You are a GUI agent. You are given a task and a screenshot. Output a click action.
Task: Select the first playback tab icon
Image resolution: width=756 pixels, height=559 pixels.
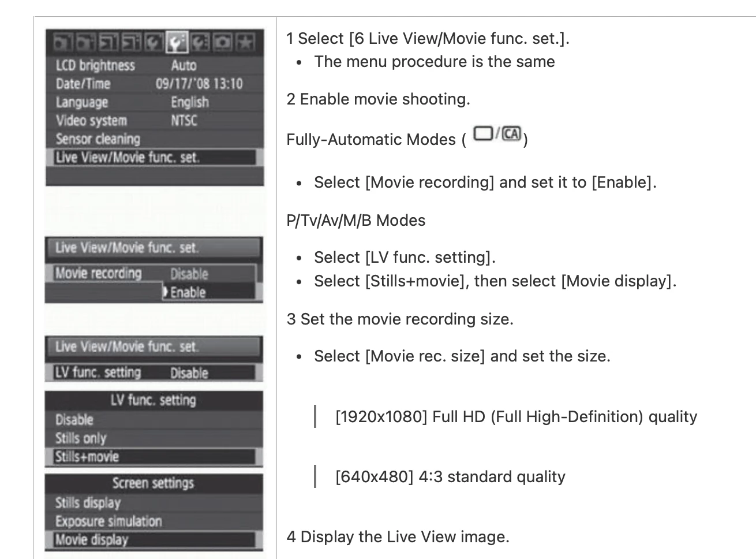pos(108,42)
